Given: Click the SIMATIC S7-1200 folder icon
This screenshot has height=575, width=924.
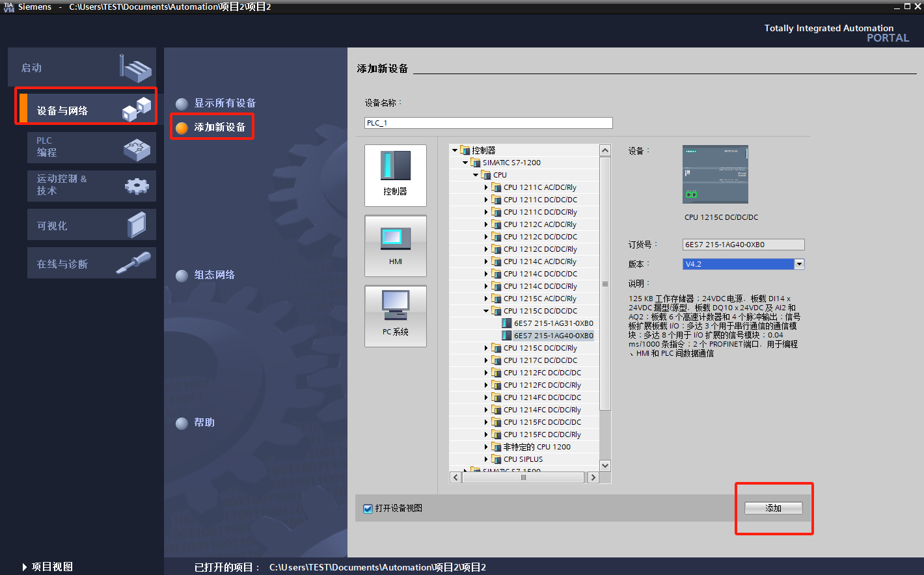Looking at the screenshot, I should point(475,163).
